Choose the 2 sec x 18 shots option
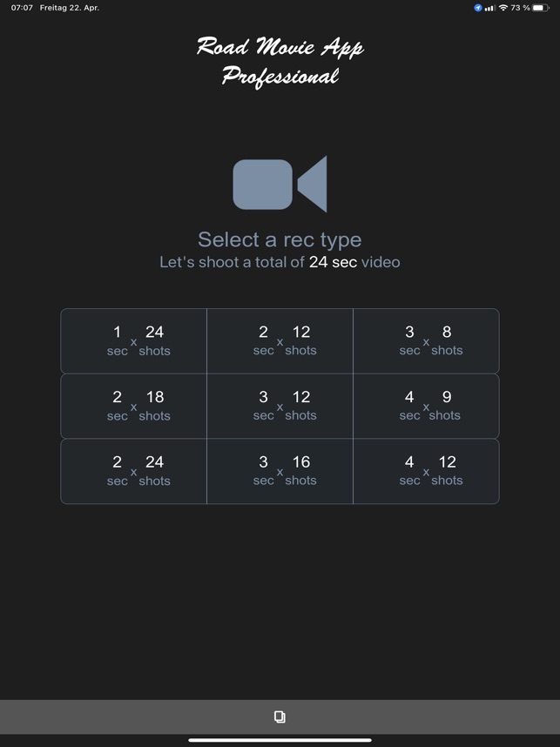 pyautogui.click(x=134, y=406)
